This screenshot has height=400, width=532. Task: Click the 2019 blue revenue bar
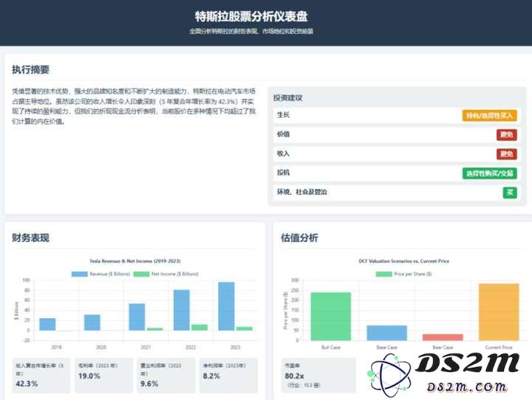(47, 325)
